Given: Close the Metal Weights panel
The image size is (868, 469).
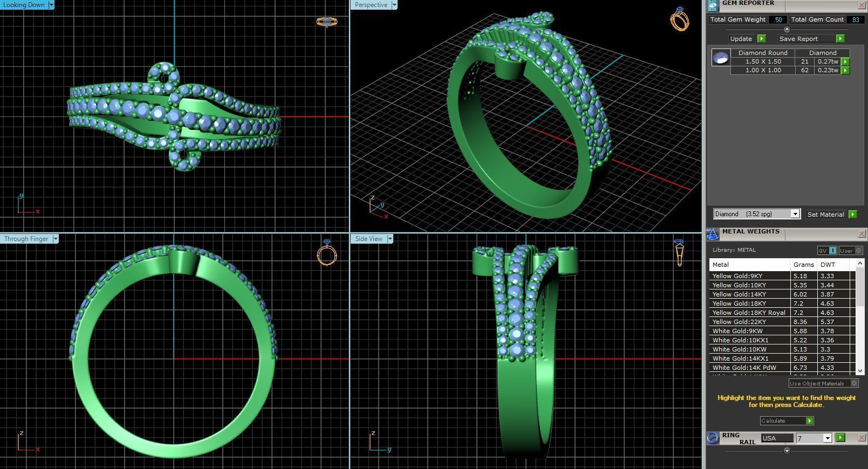Looking at the screenshot, I should pyautogui.click(x=862, y=233).
